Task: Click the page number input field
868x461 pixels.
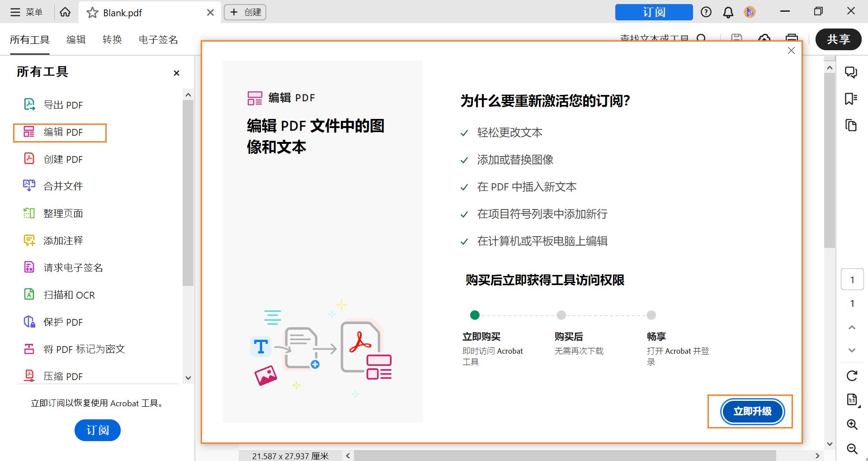Action: pyautogui.click(x=852, y=279)
